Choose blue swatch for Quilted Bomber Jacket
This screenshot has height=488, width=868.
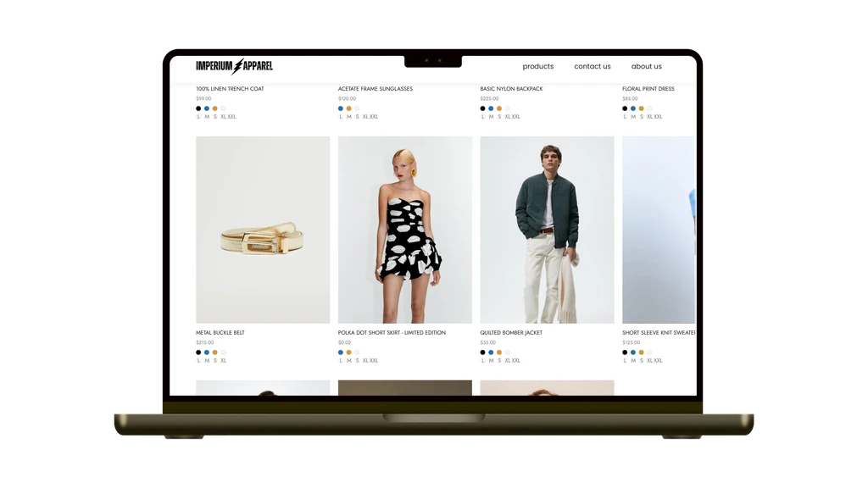pyautogui.click(x=491, y=352)
